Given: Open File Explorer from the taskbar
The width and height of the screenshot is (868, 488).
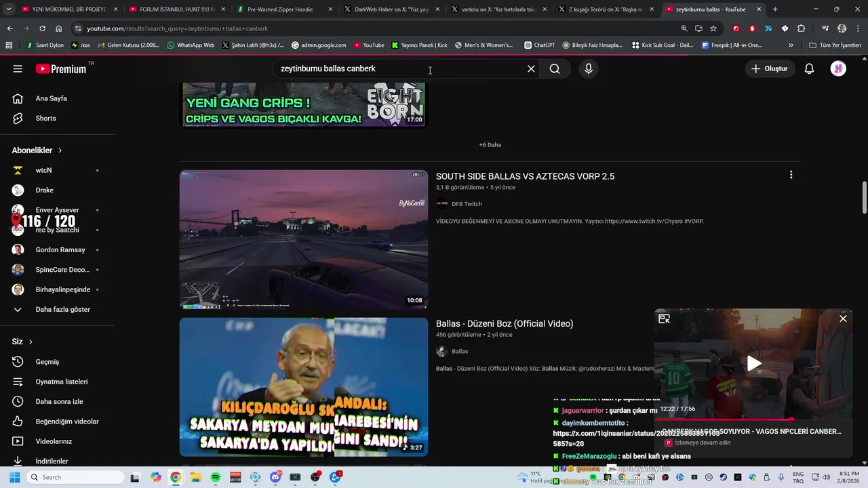Looking at the screenshot, I should pos(195,477).
